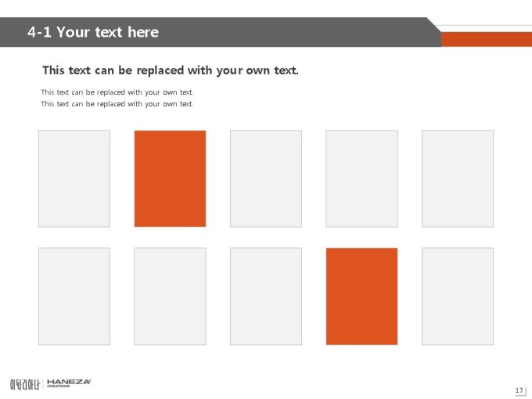Click the third gray placeholder in bottom row
532x399 pixels.
tap(266, 297)
